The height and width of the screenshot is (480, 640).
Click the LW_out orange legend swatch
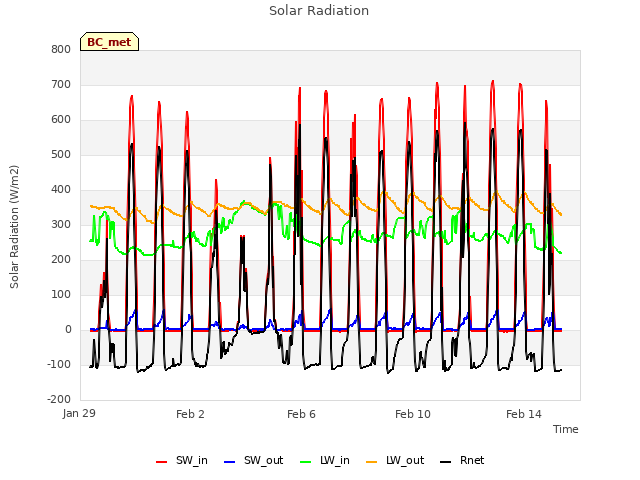(x=371, y=462)
